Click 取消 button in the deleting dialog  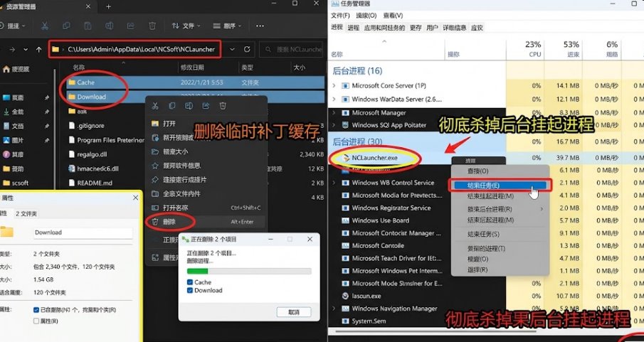coord(294,312)
